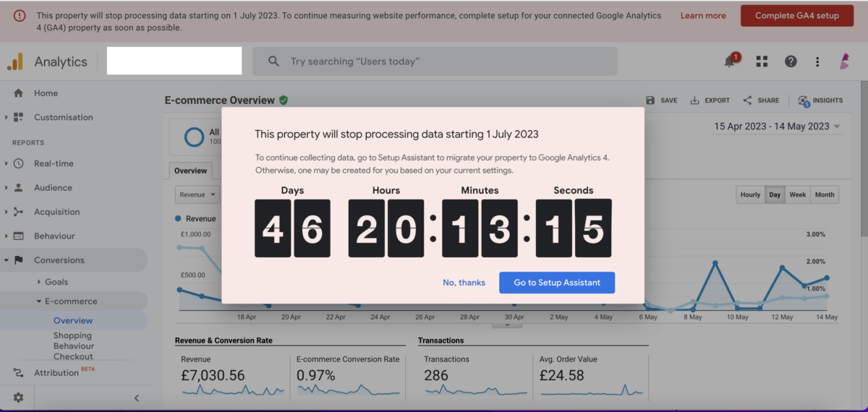Collapse the E-commerce submenu arrow

pyautogui.click(x=39, y=301)
